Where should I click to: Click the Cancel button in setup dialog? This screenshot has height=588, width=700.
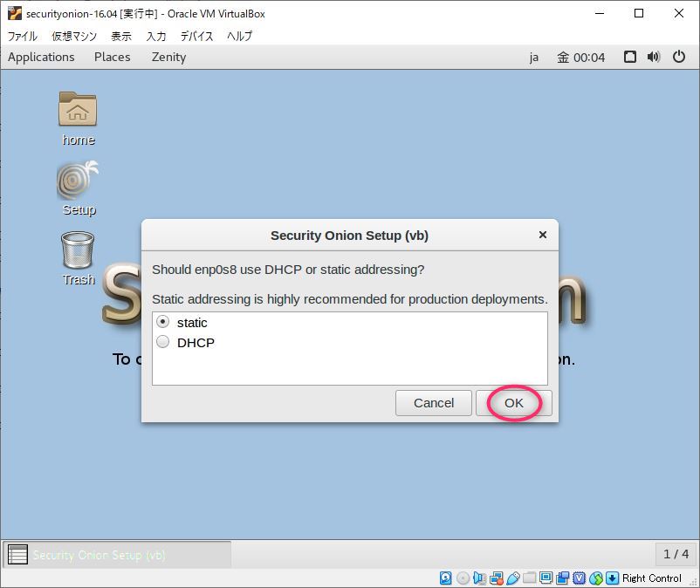click(434, 403)
